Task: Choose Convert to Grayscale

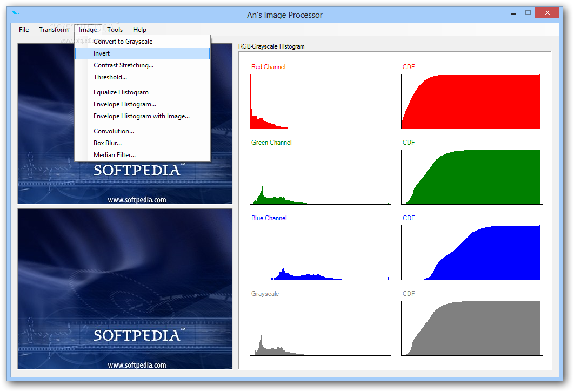Action: pos(142,42)
